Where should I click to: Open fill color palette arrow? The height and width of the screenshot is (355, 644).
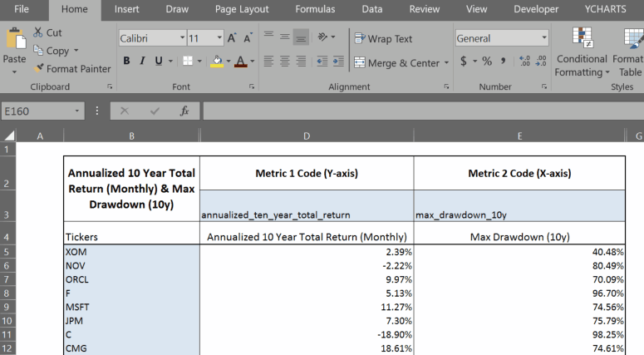pyautogui.click(x=229, y=61)
